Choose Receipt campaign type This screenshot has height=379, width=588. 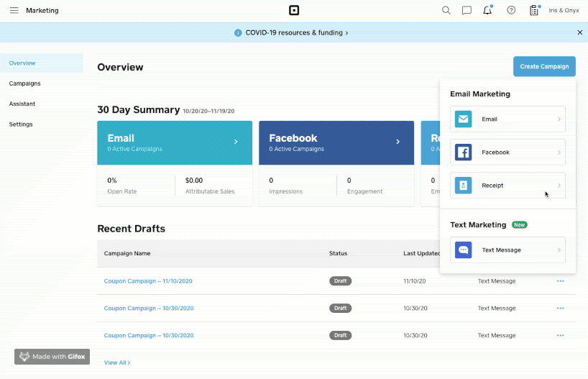507,186
